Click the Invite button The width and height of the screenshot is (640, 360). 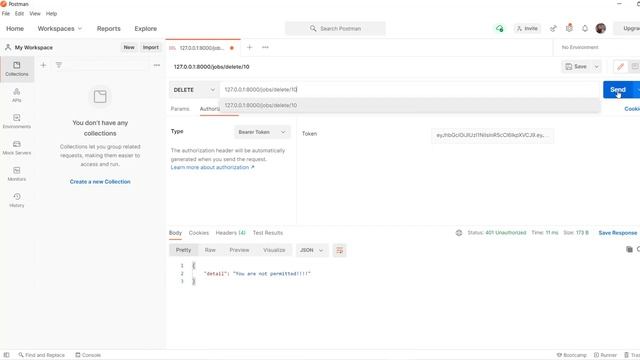(x=527, y=28)
